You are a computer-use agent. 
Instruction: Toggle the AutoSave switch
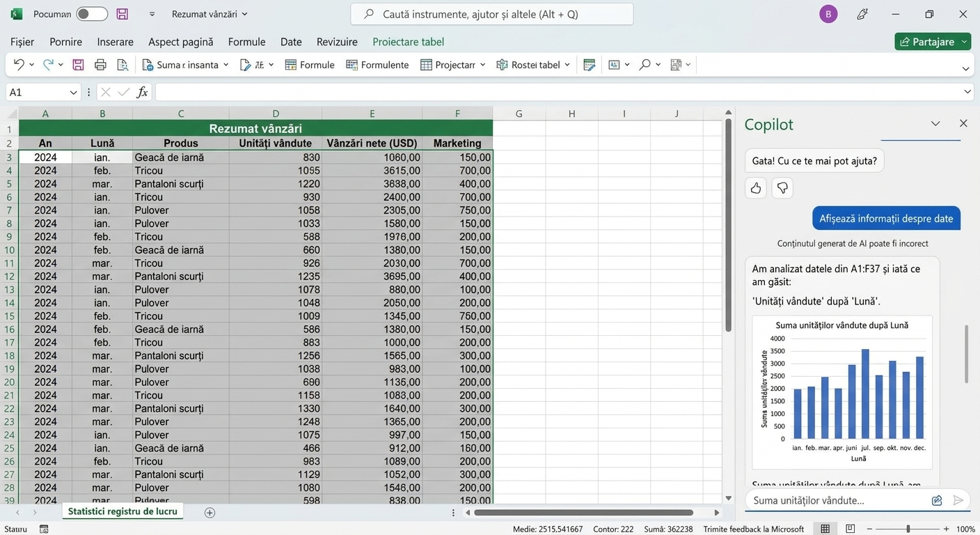coord(92,14)
